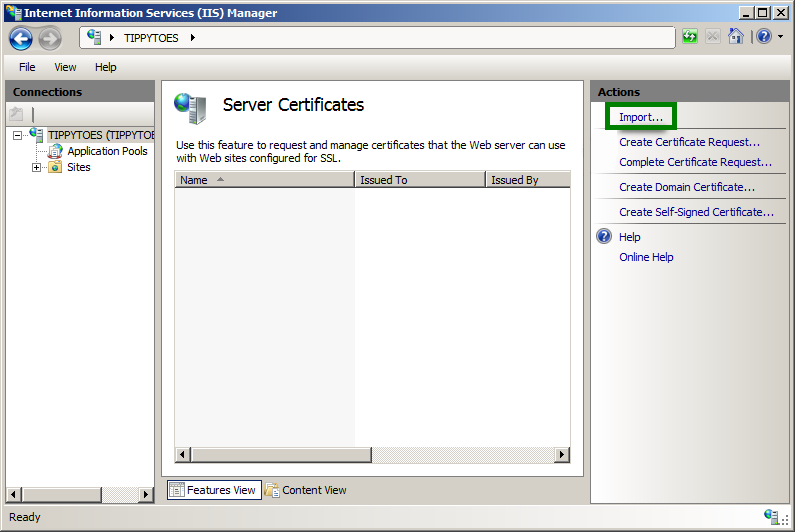The width and height of the screenshot is (795, 532).
Task: Click TIPPYTOES breadcrumb in address bar
Action: (x=151, y=38)
